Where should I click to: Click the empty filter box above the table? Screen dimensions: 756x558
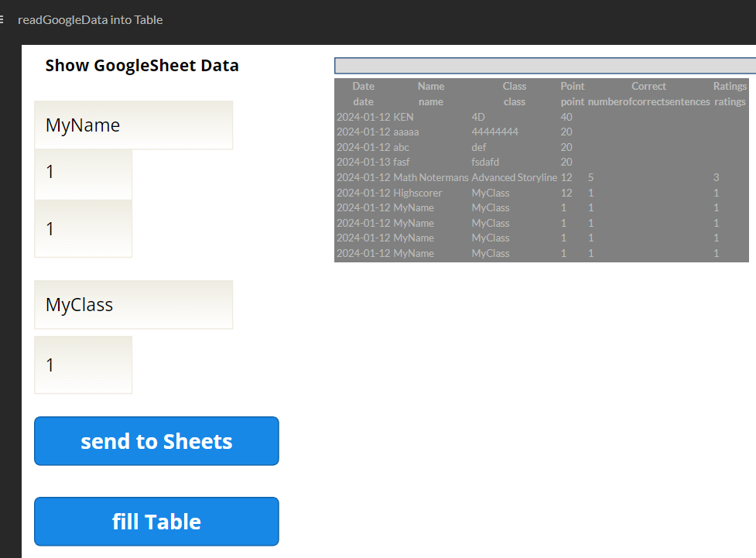[x=545, y=65]
